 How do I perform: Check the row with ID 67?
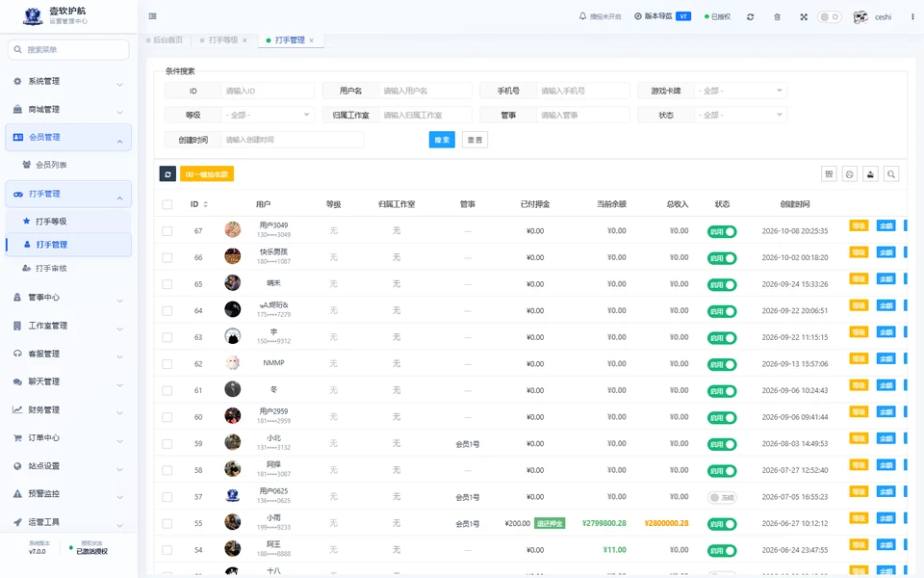pyautogui.click(x=167, y=231)
